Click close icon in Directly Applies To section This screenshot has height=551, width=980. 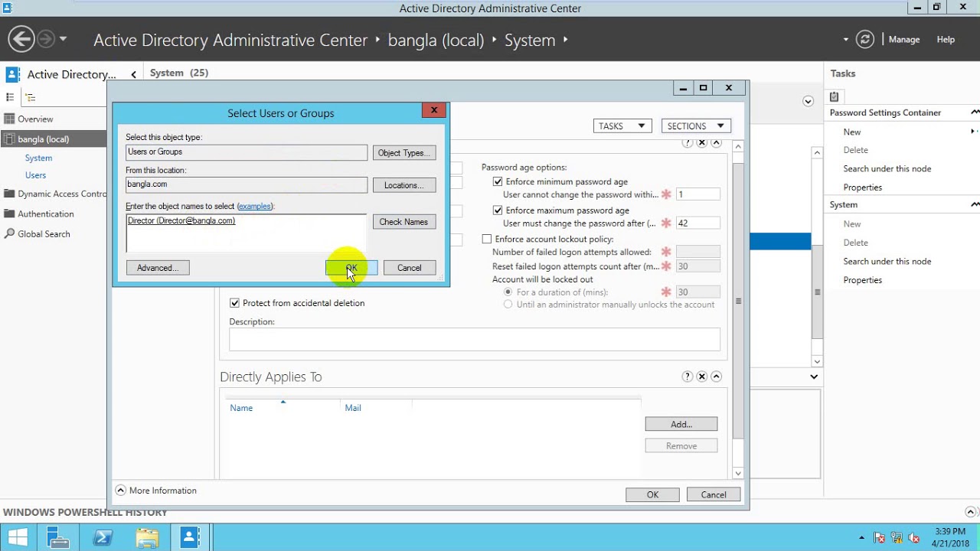(x=702, y=377)
